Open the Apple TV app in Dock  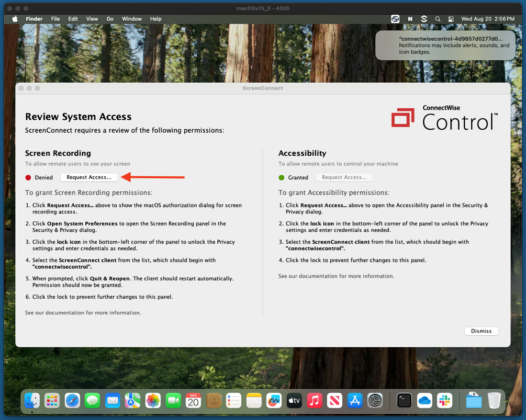(294, 401)
